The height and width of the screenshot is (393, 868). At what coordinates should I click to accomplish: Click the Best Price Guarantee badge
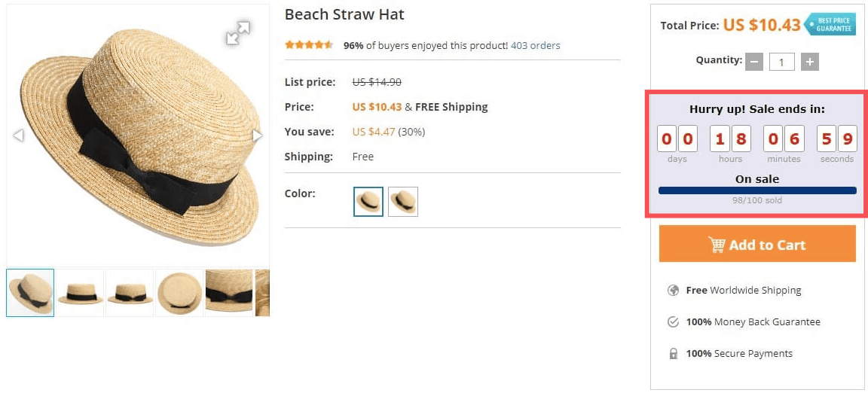(x=830, y=24)
